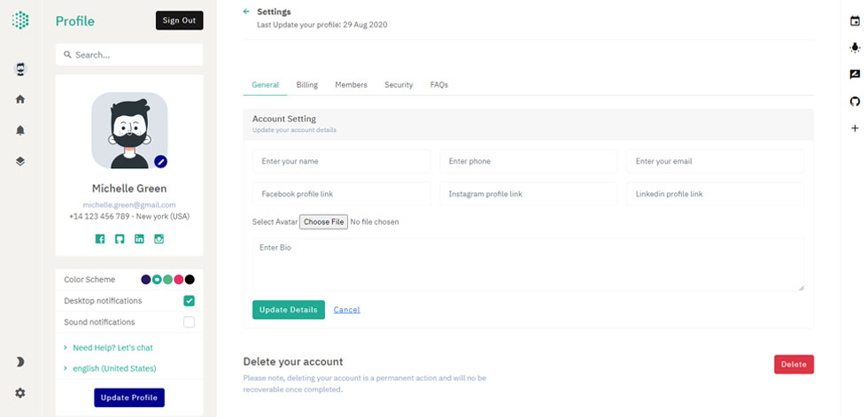Image resolution: width=868 pixels, height=417 pixels.
Task: Click the Account Setting heading
Action: (284, 119)
